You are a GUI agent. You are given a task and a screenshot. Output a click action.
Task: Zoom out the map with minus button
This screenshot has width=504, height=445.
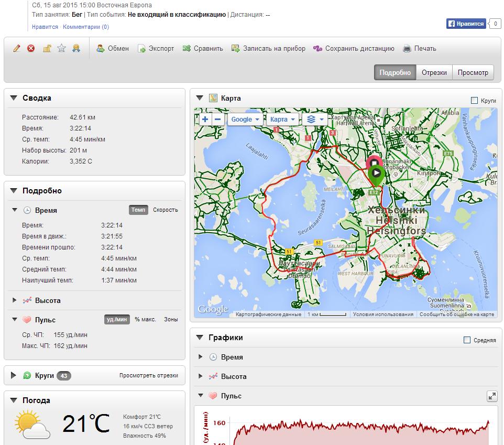[x=217, y=120]
